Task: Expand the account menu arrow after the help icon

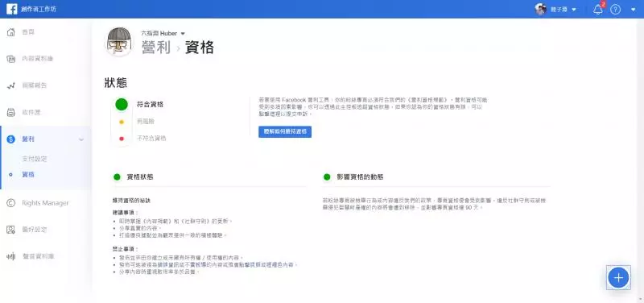Action: point(633,10)
